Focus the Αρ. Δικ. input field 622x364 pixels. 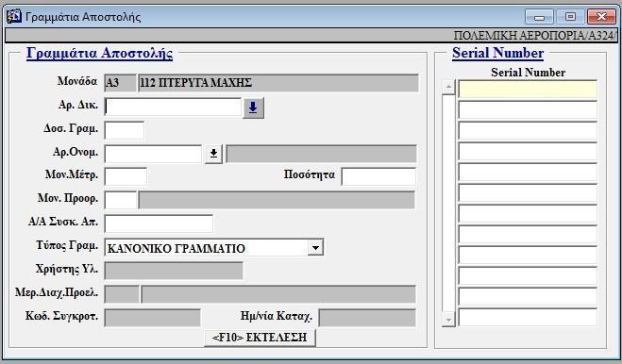click(x=173, y=107)
